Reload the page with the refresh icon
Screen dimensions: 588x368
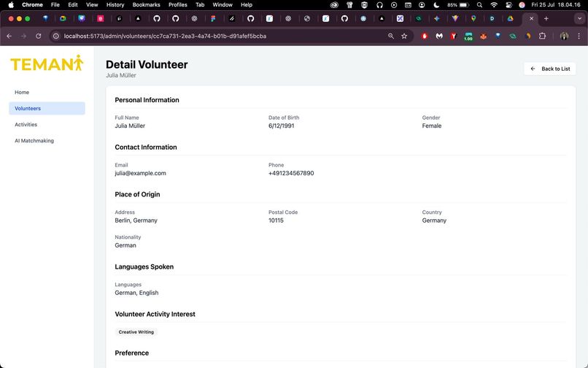pos(38,36)
